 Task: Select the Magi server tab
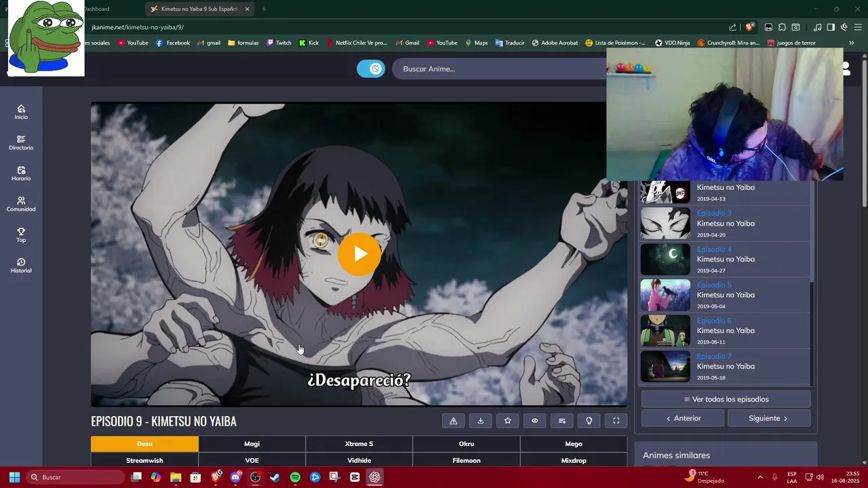click(252, 444)
